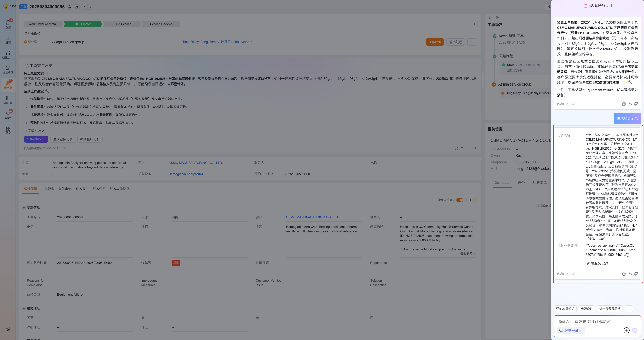Screen dimensions: 644x340
Task: Click the 申领备件 quick action button
Action: point(587,309)
